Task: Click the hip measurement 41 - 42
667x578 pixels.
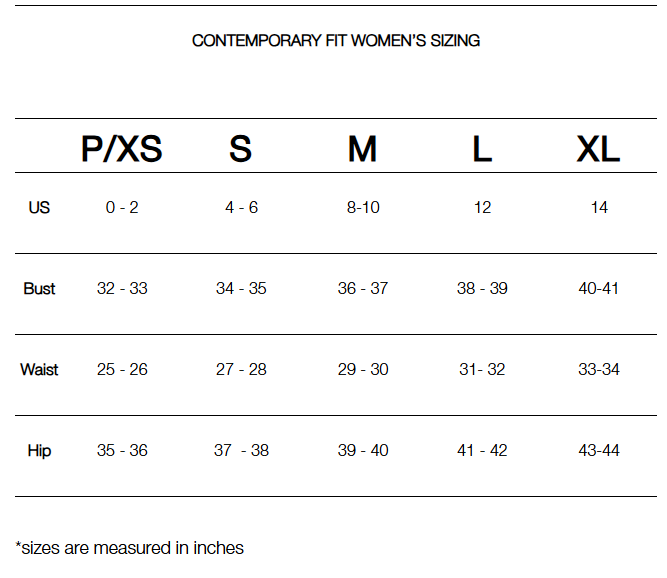Action: (x=482, y=451)
